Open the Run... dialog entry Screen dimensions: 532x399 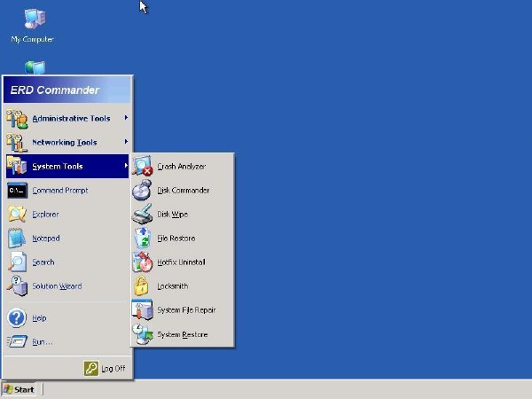coord(42,342)
